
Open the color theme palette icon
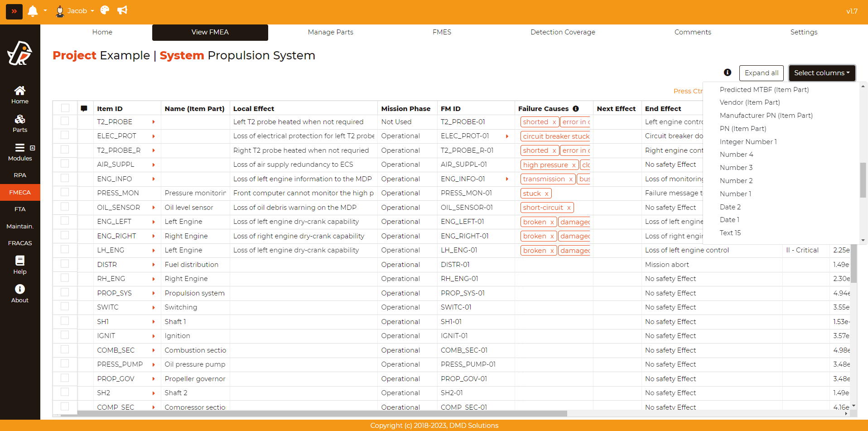click(105, 10)
